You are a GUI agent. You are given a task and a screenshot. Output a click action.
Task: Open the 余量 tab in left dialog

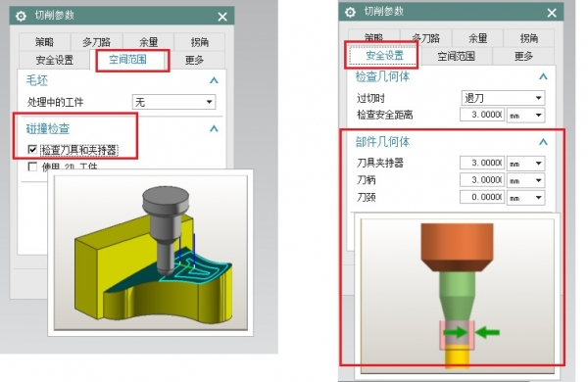click(148, 42)
